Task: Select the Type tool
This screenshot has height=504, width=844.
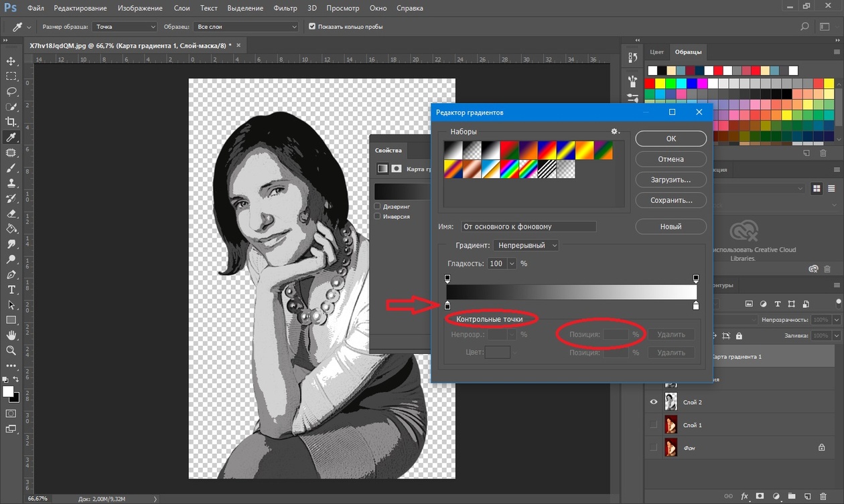Action: coord(11,290)
